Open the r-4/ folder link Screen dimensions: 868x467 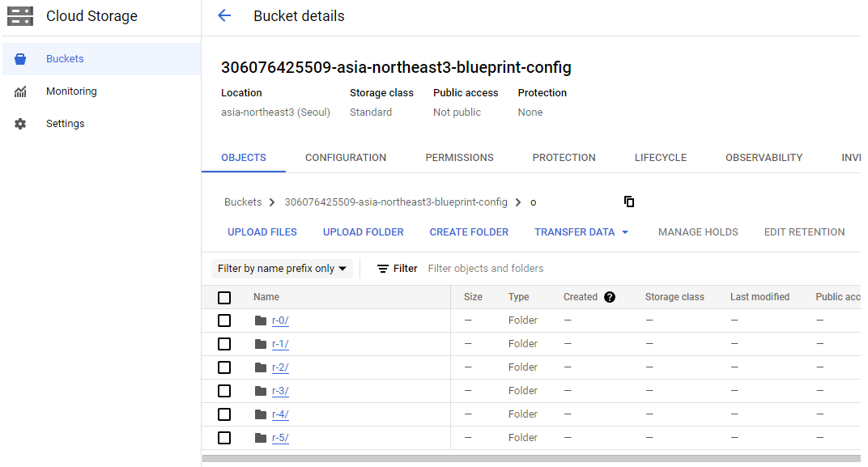point(280,414)
